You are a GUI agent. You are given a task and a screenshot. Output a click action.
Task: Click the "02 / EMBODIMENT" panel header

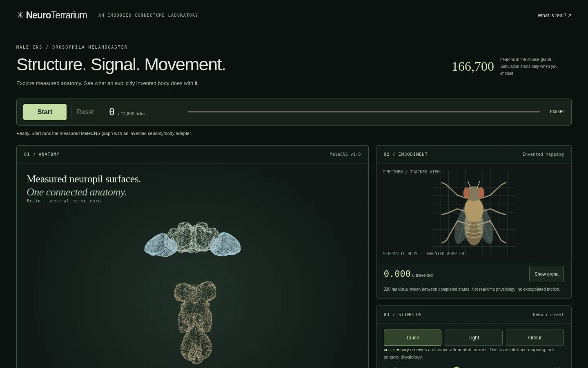point(406,155)
